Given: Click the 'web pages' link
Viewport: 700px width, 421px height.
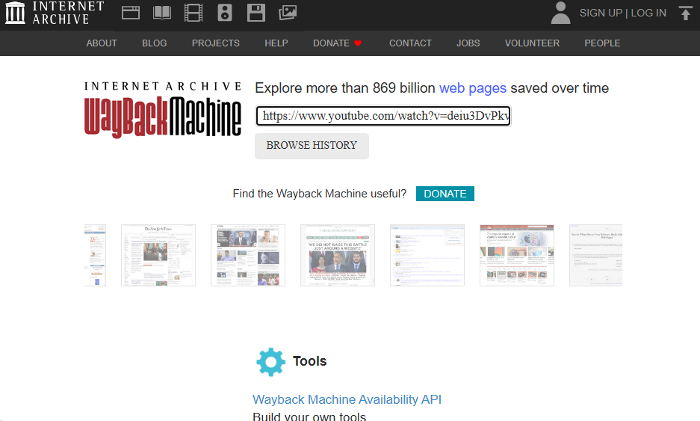Looking at the screenshot, I should click(x=473, y=88).
